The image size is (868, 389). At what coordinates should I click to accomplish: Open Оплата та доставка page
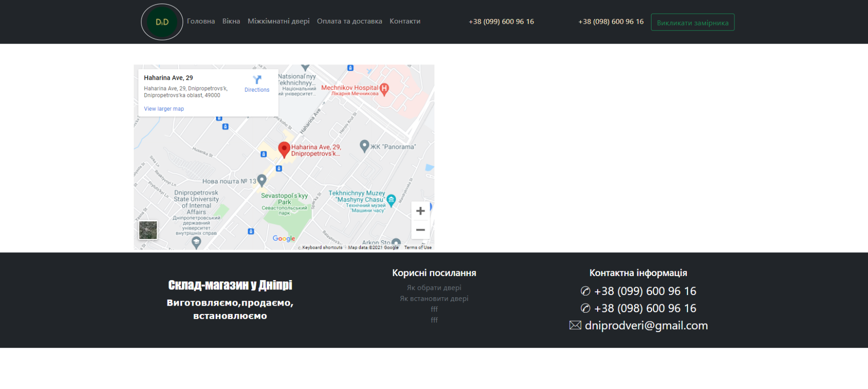coord(349,21)
